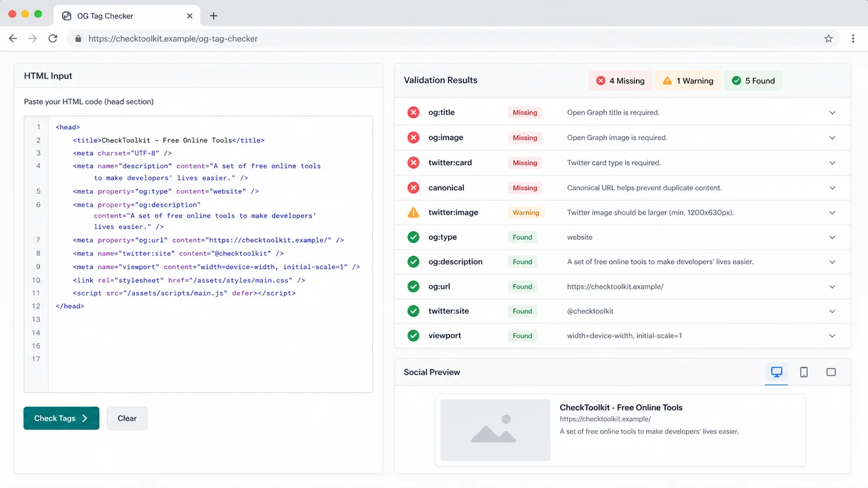Screen dimensions: 868x488
Task: Click the og:title red error icon
Action: coord(413,112)
